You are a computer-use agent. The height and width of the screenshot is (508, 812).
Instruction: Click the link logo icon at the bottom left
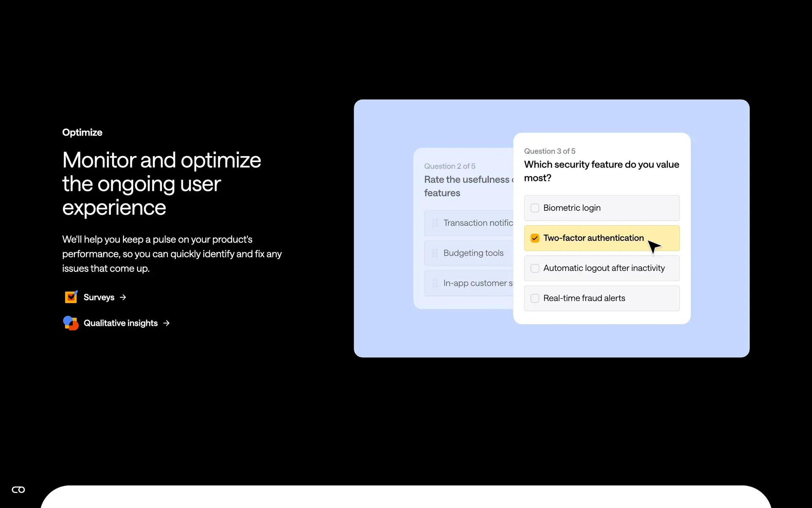coord(18,490)
